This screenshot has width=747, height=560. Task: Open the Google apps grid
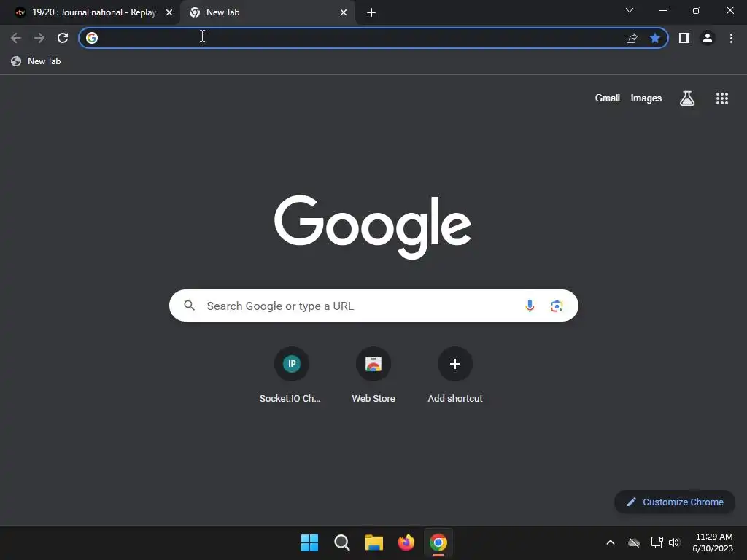pos(722,98)
